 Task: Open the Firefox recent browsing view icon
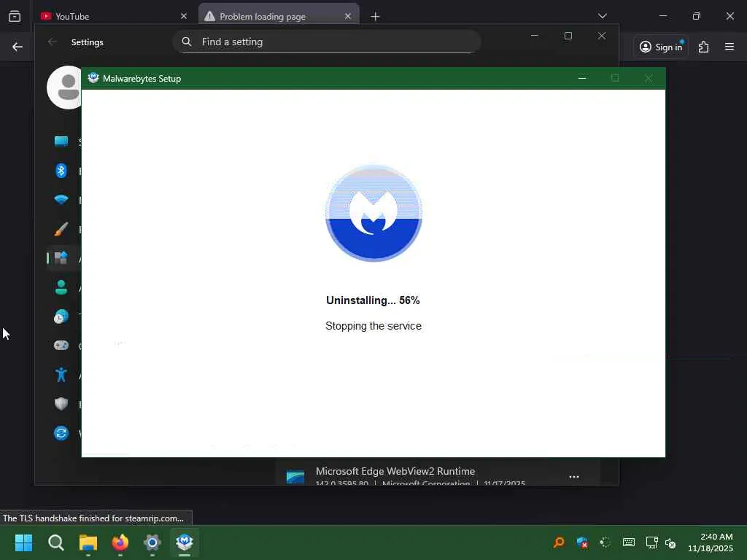[15, 16]
